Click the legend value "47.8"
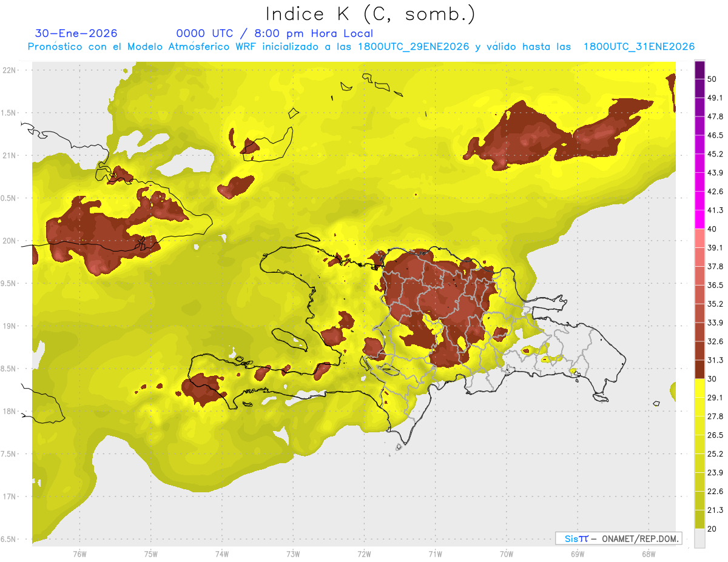 715,116
